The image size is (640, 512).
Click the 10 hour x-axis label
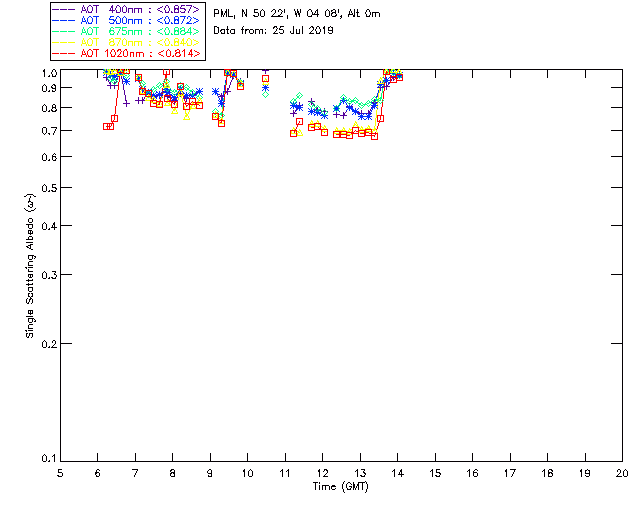(247, 473)
